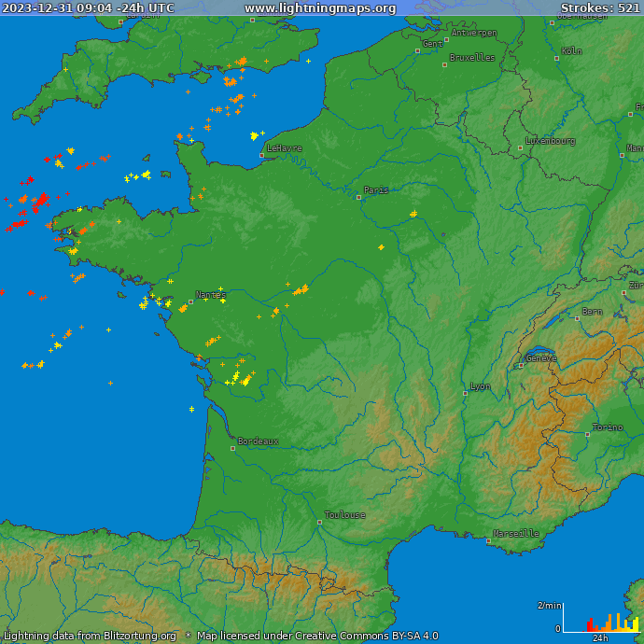Click the Bruxelles city label
Screen dimensions: 644x644
[472, 58]
